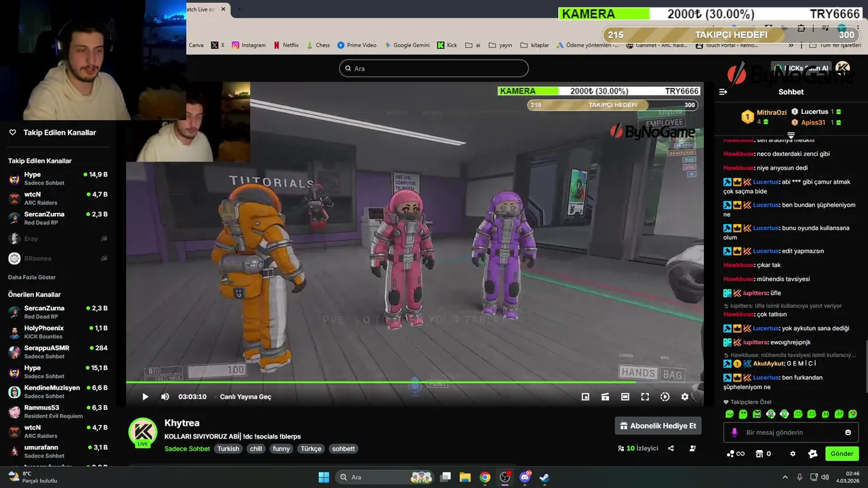Click the user report icon beside share

pyautogui.click(x=692, y=448)
